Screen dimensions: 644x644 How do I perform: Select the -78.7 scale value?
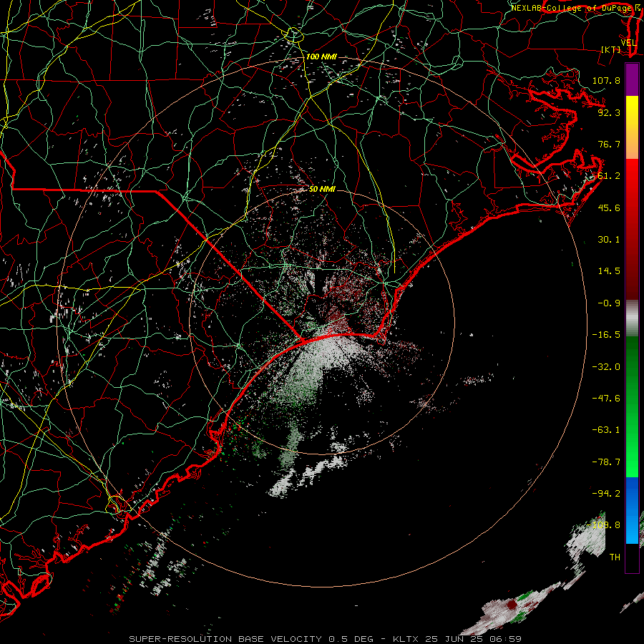[606, 462]
